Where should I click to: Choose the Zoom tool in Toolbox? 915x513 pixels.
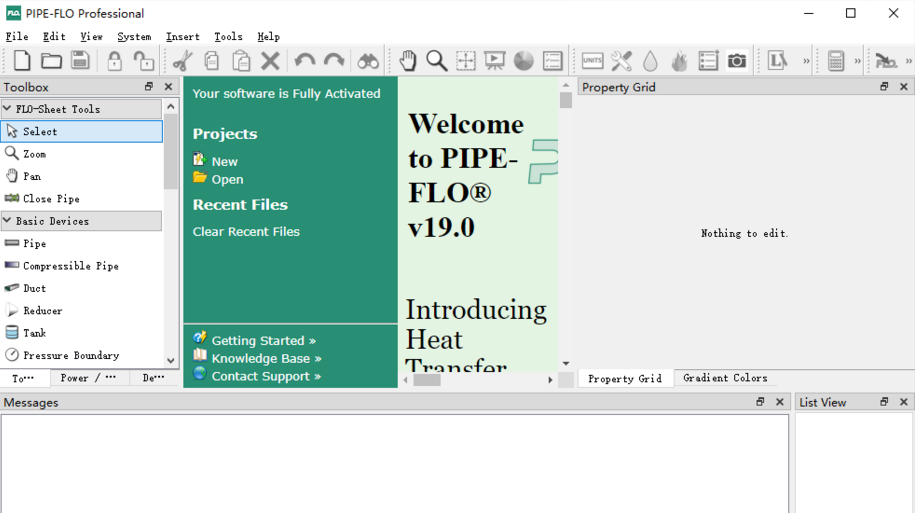click(x=82, y=153)
